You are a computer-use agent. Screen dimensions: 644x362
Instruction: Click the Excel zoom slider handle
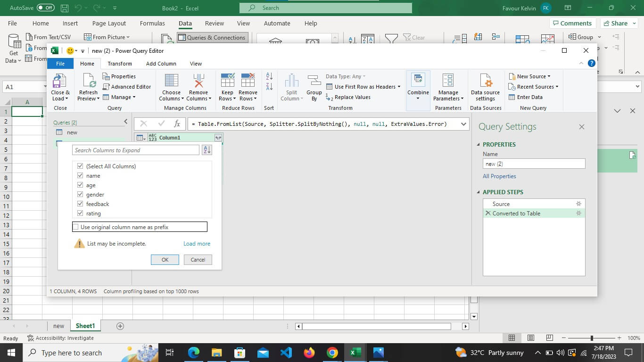tap(592, 338)
